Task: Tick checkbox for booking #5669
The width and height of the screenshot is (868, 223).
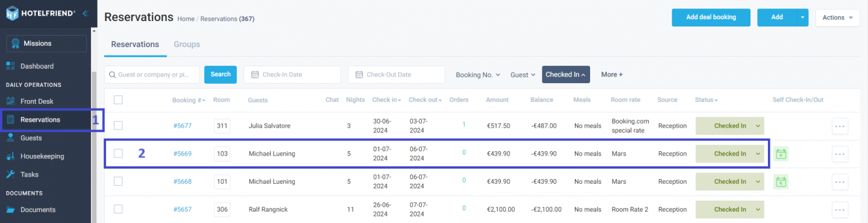Action: point(118,153)
